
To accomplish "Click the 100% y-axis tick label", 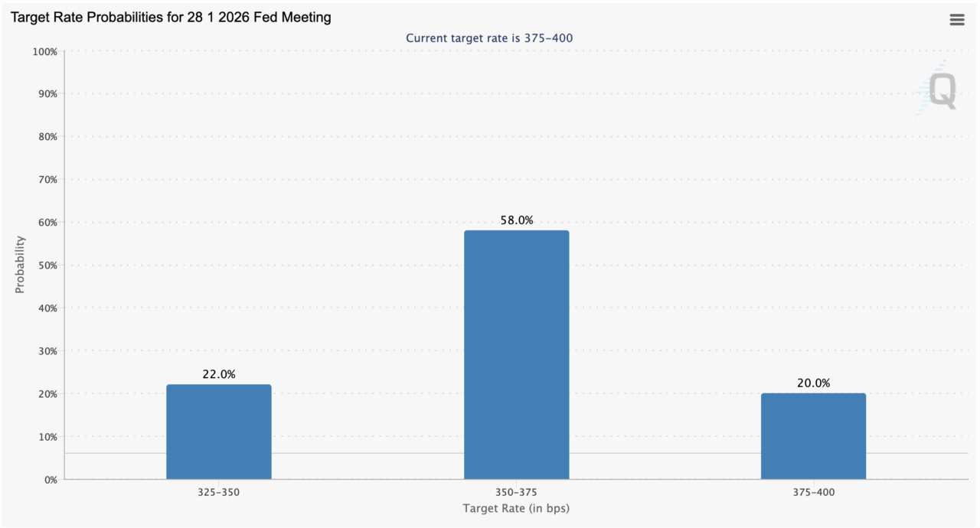I will click(x=44, y=51).
